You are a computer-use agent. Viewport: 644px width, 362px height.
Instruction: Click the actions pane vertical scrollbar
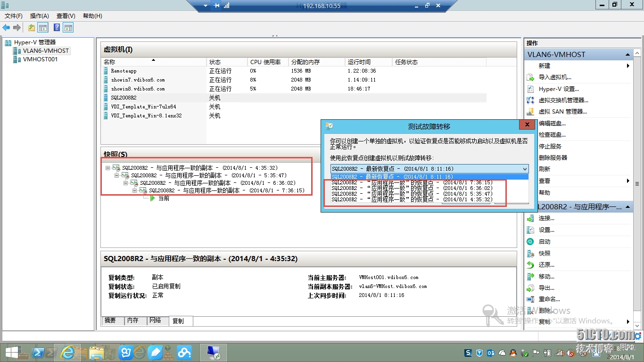[x=637, y=184]
